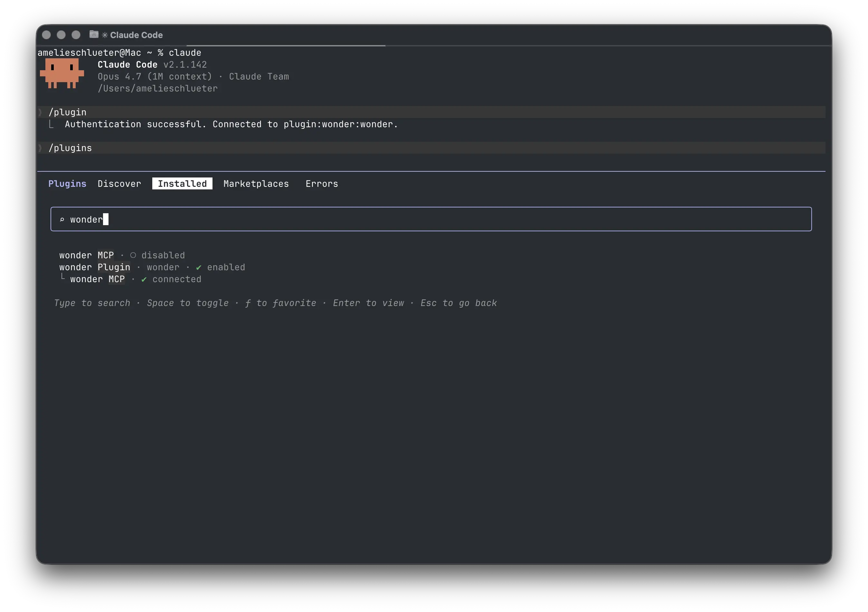
Task: Focus the wonder search input field
Action: click(431, 219)
